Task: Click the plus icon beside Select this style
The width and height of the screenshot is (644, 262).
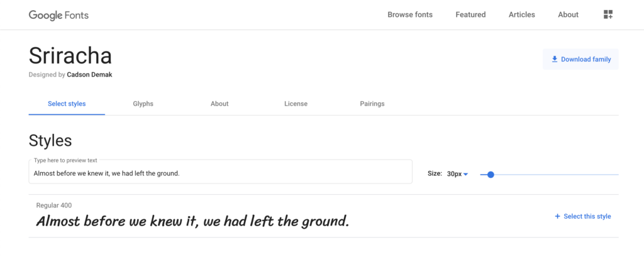Action: pyautogui.click(x=557, y=216)
